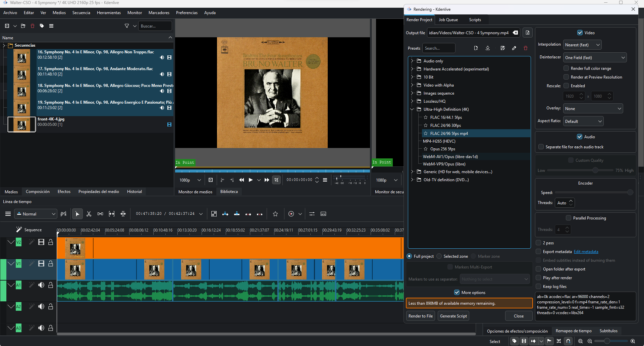Click the edit preset pencil icon
The width and height of the screenshot is (644, 346).
(x=514, y=48)
